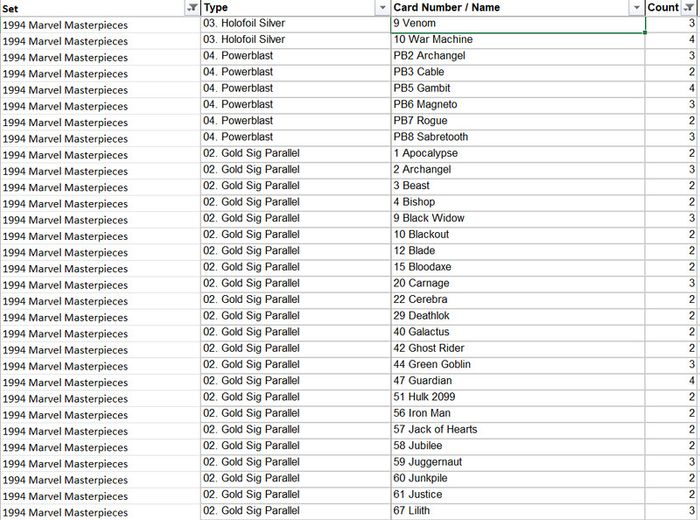Select cell containing 58 Jubilee
700x520 pixels.
click(x=518, y=447)
